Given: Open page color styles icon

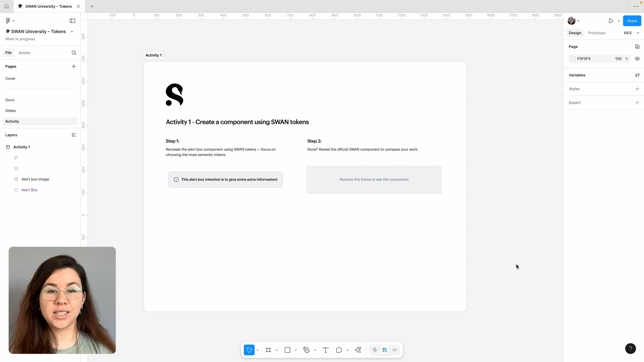Looking at the screenshot, I should point(637,47).
